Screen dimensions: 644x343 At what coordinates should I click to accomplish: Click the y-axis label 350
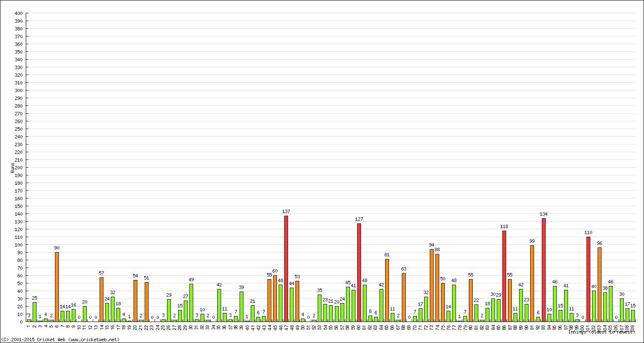tap(18, 52)
